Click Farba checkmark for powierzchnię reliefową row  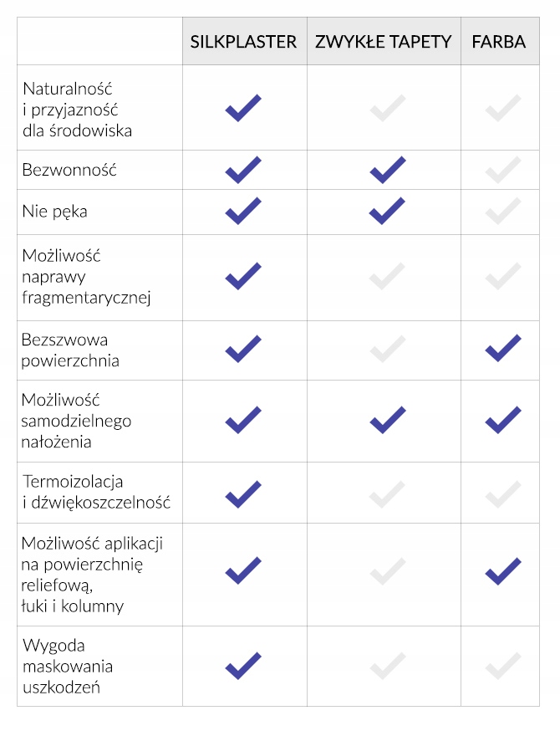tap(503, 571)
